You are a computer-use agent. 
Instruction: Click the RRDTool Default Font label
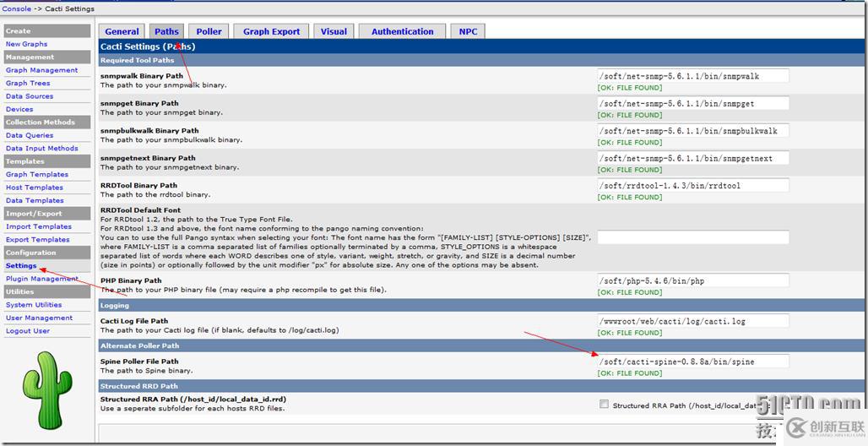pyautogui.click(x=141, y=210)
